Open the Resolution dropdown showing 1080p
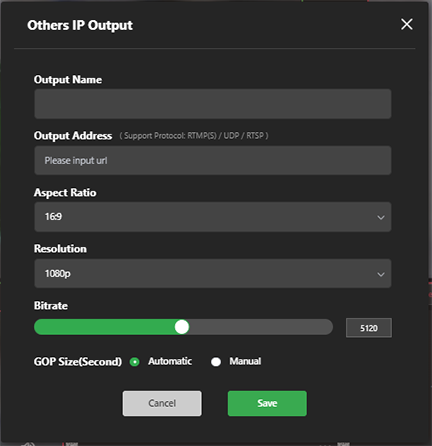Image resolution: width=432 pixels, height=446 pixels. (213, 273)
